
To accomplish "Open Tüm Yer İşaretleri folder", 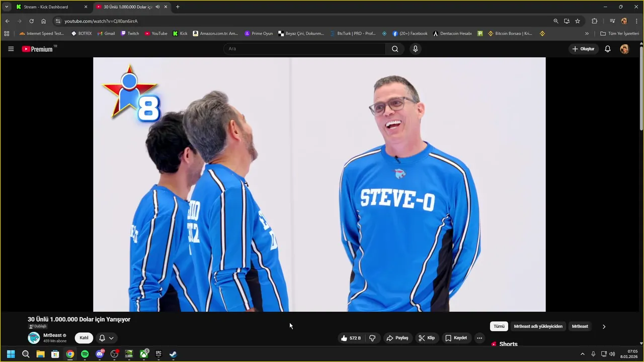I will [619, 34].
